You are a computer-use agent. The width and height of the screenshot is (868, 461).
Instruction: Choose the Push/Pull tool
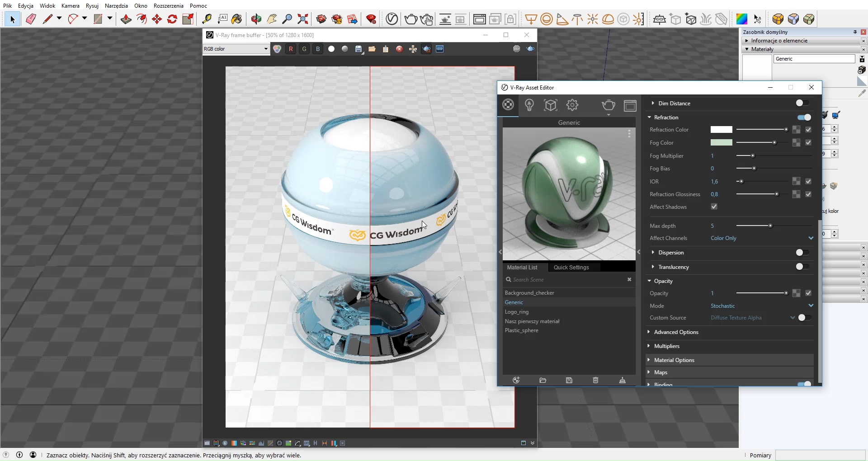(x=126, y=19)
